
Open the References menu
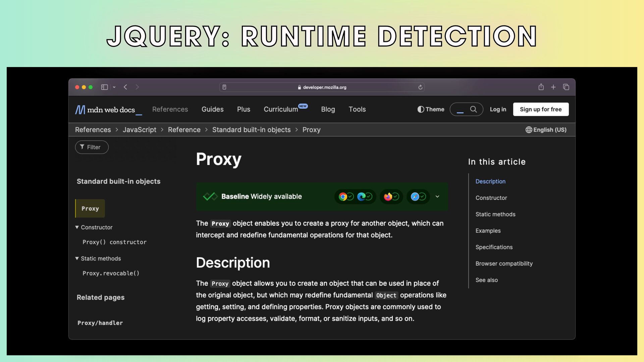[x=170, y=109]
